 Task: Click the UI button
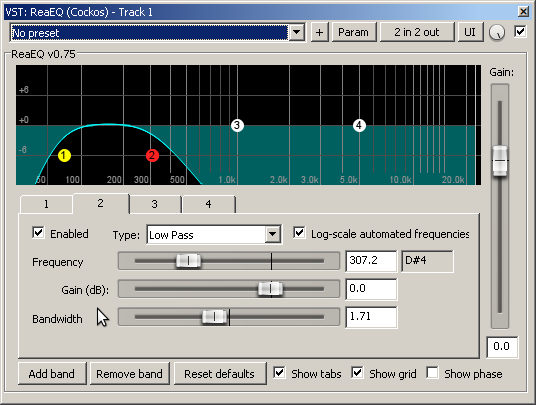point(470,32)
